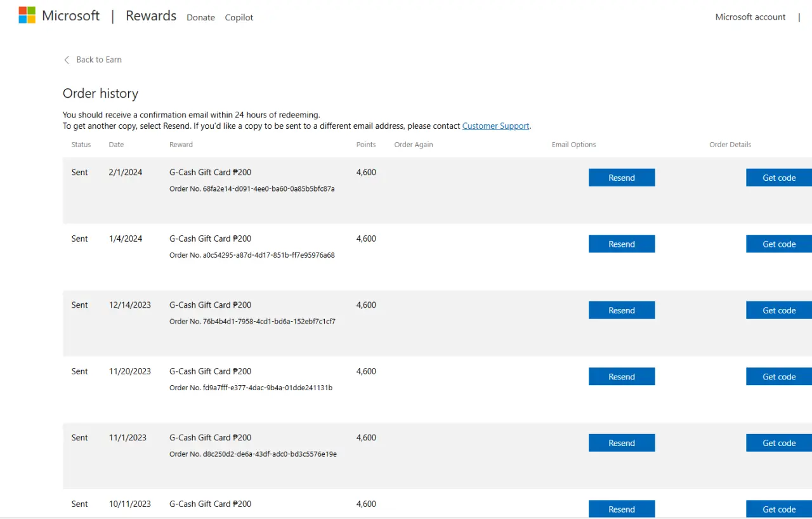Viewport: 812px width, 519px height.
Task: Get code for 11/20/2023 order
Action: tap(779, 377)
